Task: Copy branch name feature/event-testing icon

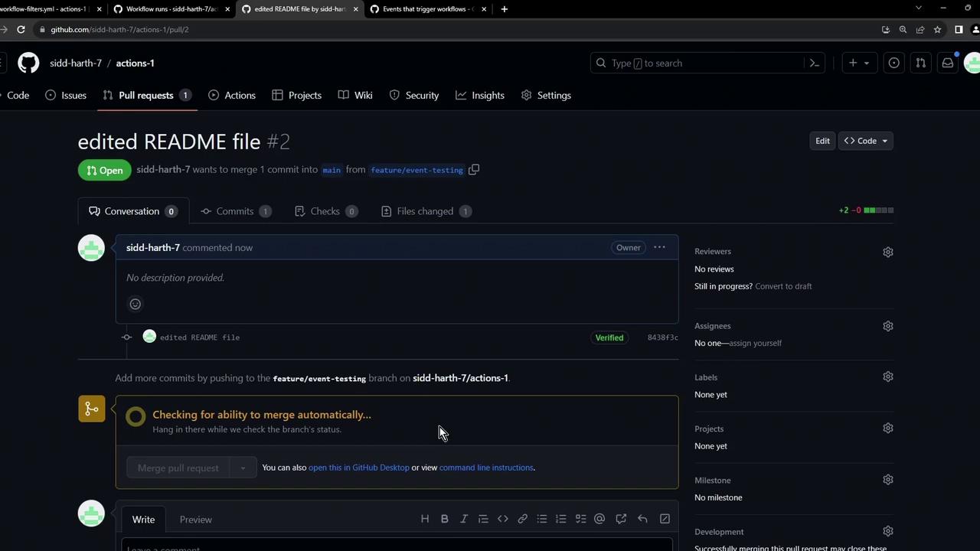Action: 474,170
